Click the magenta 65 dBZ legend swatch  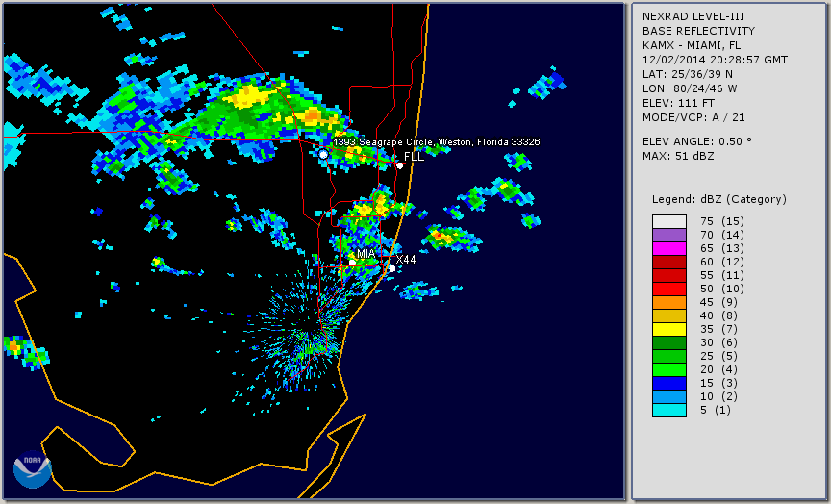669,248
